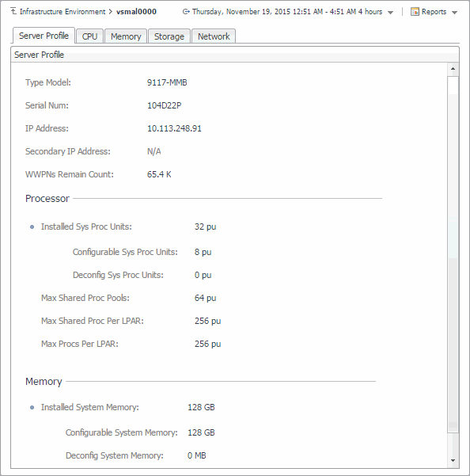Screen dimensions: 470x476
Task: Click the Configurable System Memory label
Action: pos(122,432)
